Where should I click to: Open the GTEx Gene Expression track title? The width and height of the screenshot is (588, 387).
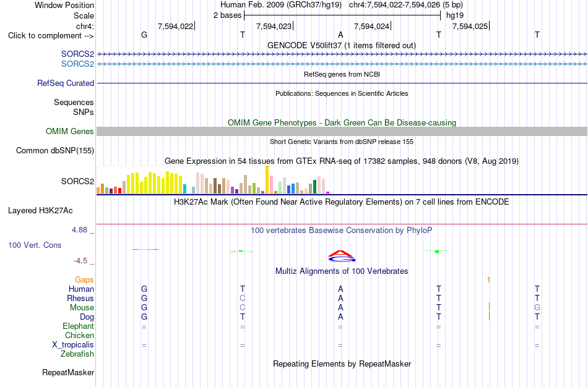[342, 161]
